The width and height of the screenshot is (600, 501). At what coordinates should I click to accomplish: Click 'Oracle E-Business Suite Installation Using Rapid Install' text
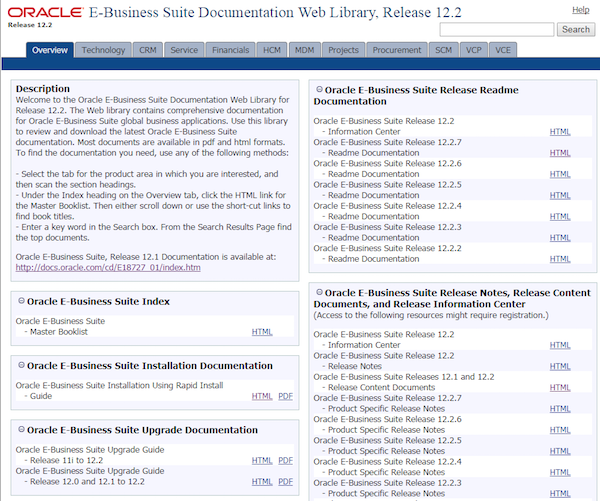tap(119, 385)
